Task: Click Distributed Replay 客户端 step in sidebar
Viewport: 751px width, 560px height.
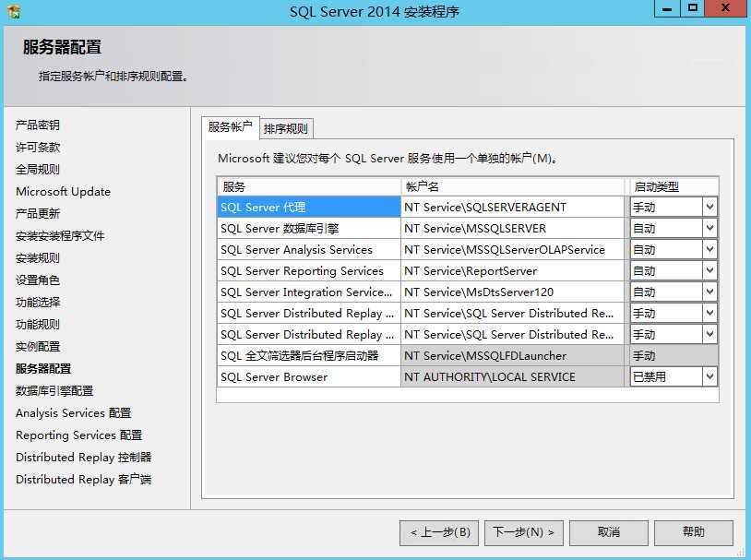Action: (x=84, y=479)
